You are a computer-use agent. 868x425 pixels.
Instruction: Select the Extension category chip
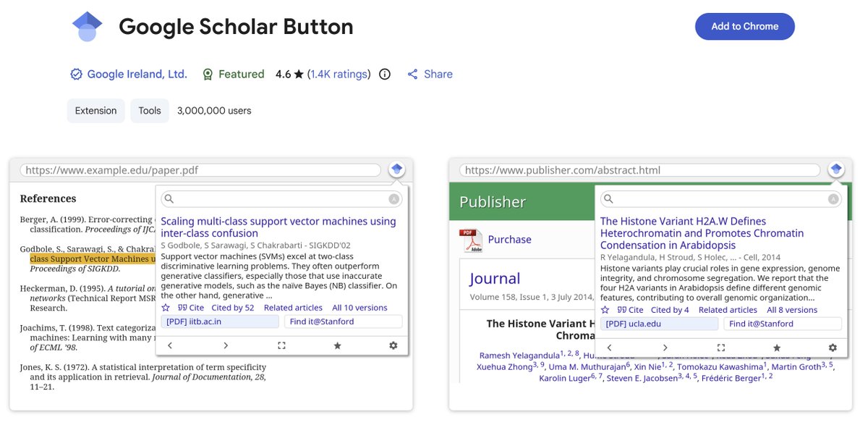click(95, 111)
